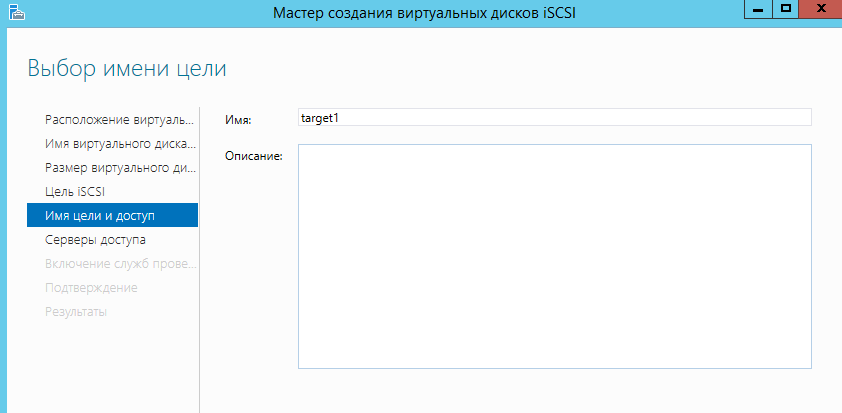
Task: Select 'Размер виртуального ди...' step
Action: click(118, 167)
